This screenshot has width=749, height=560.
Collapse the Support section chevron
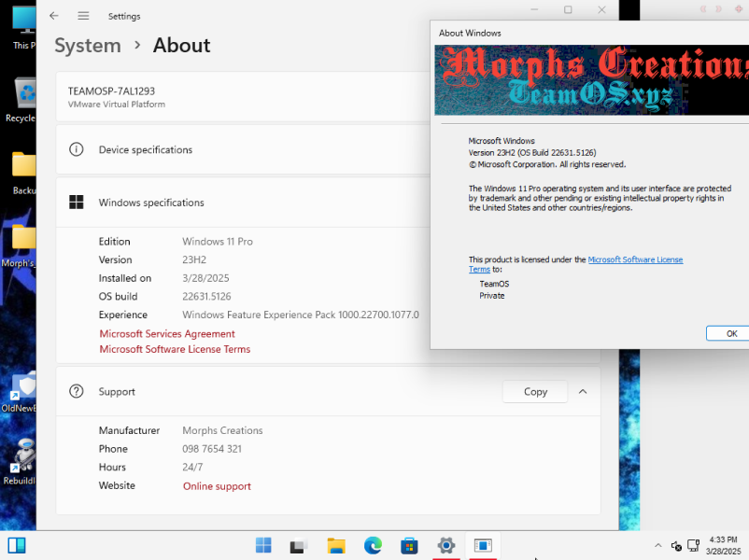(583, 391)
